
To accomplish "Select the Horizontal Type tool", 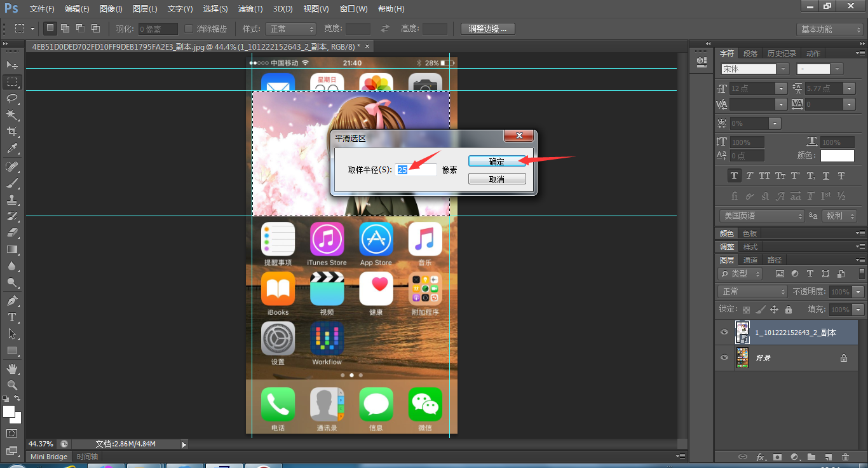I will (x=11, y=317).
